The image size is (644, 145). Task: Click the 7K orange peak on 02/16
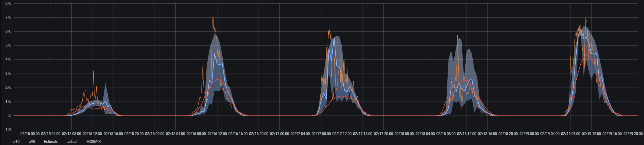pyautogui.click(x=213, y=18)
